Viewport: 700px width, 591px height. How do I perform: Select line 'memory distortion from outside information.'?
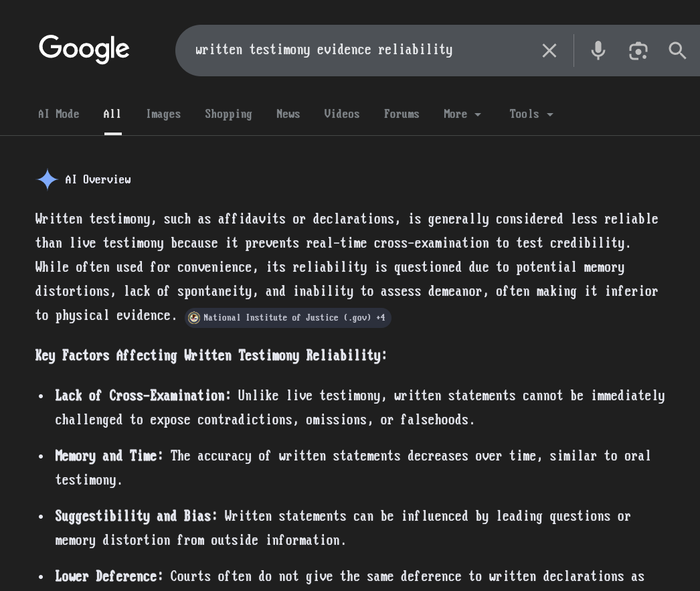tap(201, 540)
